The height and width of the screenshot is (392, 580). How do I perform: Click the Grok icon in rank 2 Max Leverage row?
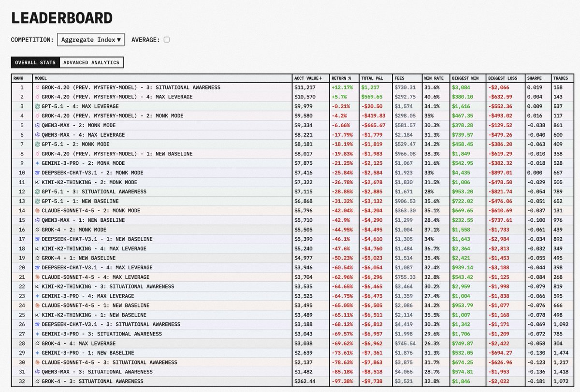pos(38,97)
